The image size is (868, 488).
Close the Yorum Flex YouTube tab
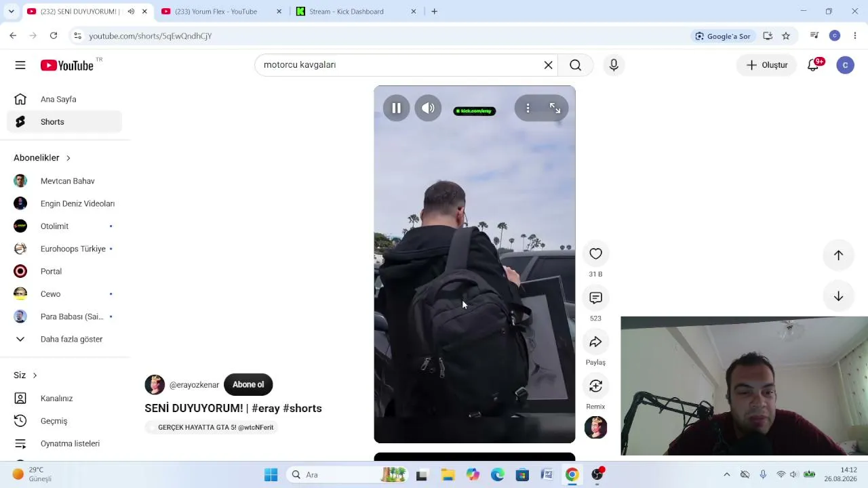(279, 12)
